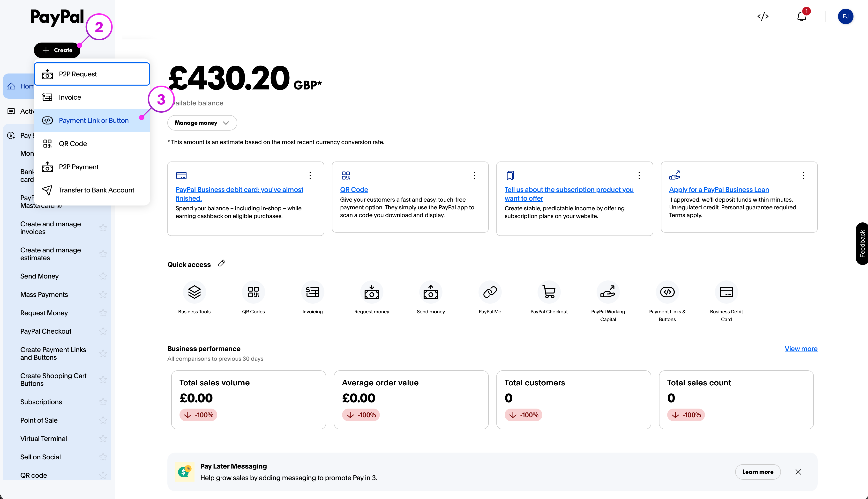Expand the Manage money dropdown
The width and height of the screenshot is (868, 499).
202,123
